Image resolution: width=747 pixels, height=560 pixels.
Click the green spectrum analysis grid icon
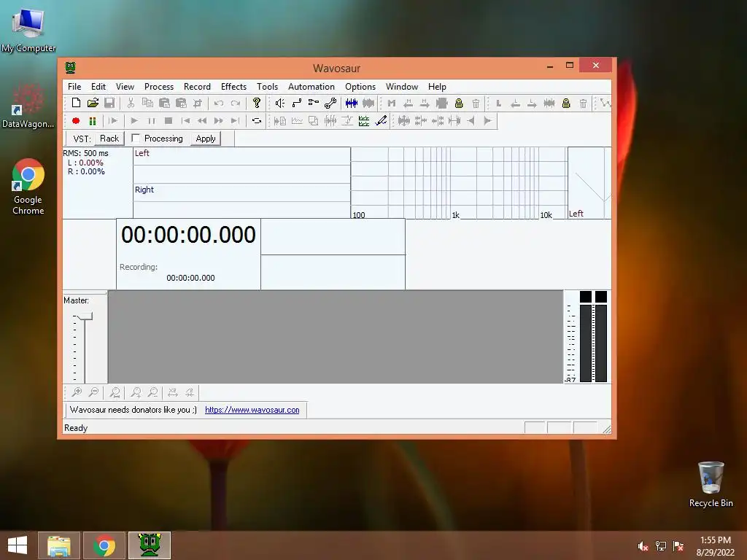click(364, 121)
